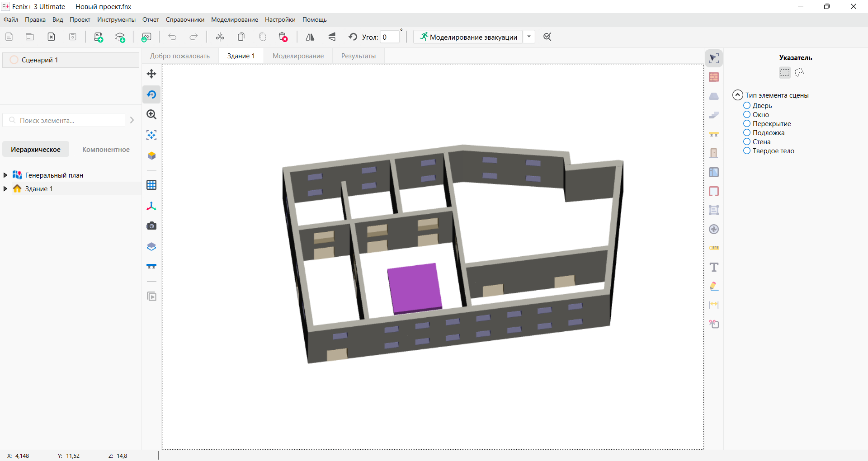Select the Text tool in right panel
The height and width of the screenshot is (461, 868).
[x=714, y=267]
